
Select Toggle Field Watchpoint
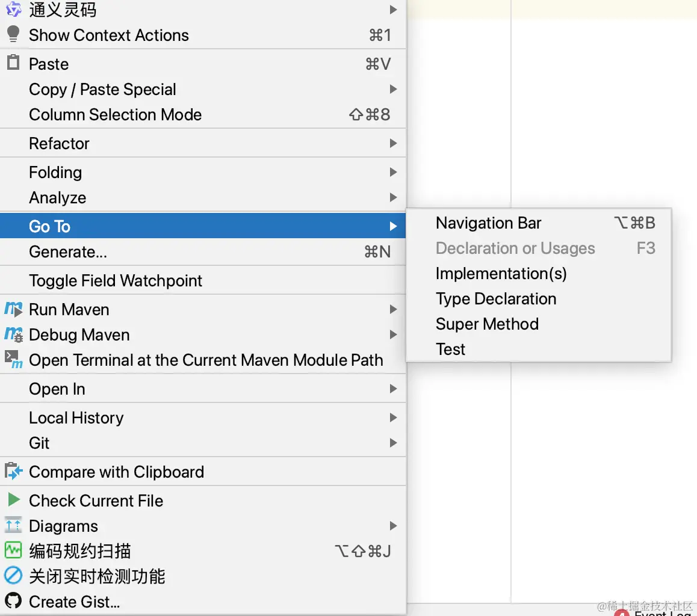(x=203, y=281)
